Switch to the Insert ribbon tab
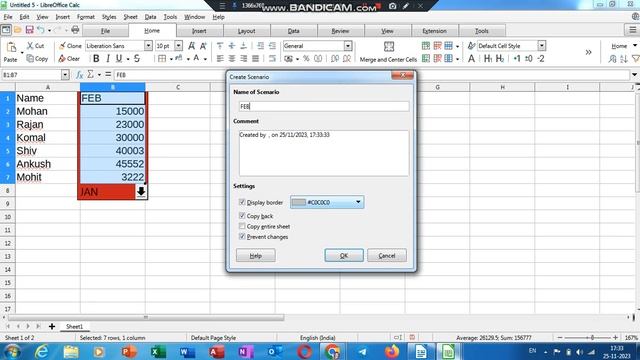 pyautogui.click(x=199, y=31)
